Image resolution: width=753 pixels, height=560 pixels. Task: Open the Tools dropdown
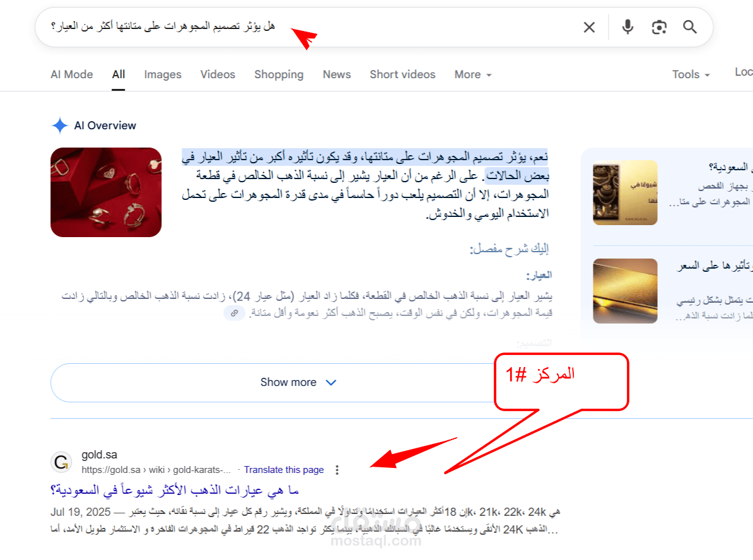[691, 74]
